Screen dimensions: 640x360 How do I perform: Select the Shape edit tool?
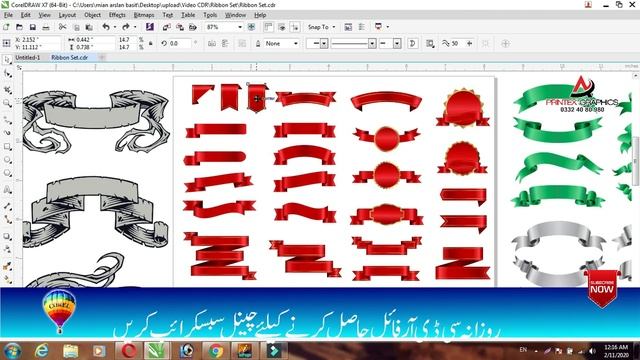coord(7,74)
